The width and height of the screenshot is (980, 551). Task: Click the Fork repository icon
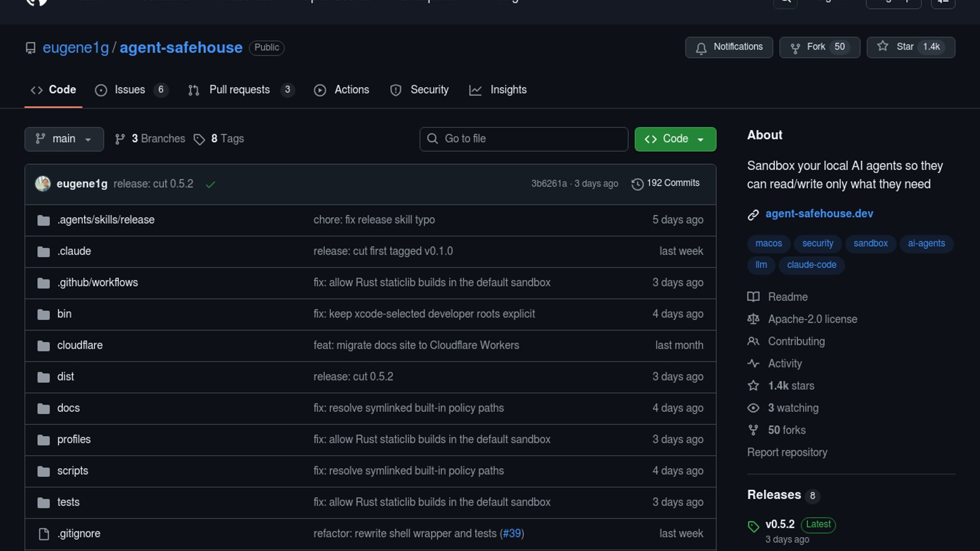point(795,48)
